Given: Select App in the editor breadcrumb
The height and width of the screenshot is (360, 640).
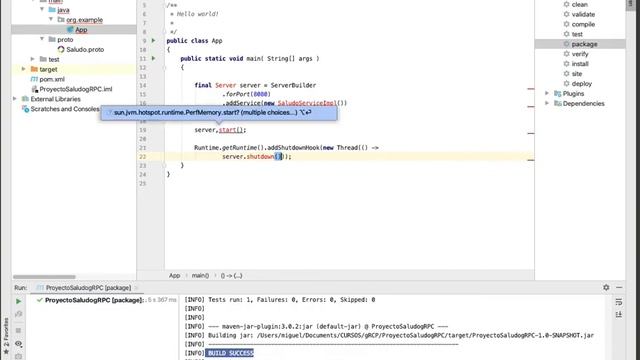Looking at the screenshot, I should point(174,276).
